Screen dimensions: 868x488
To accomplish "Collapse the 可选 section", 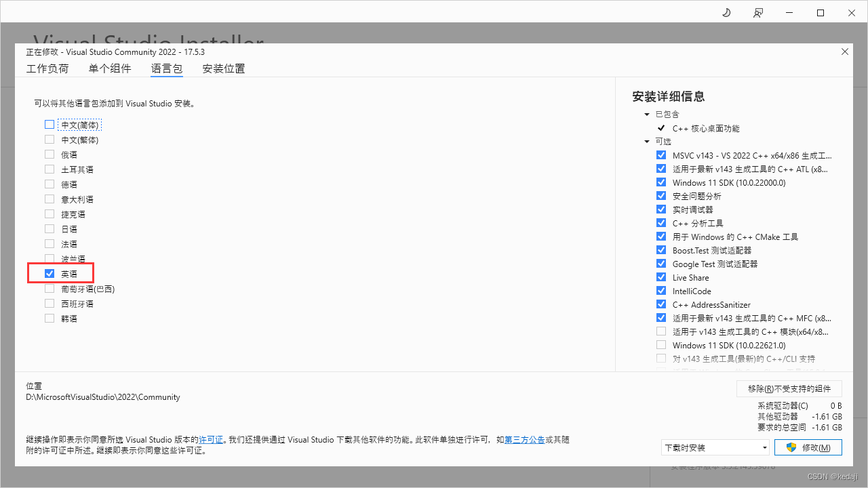I will [x=647, y=142].
